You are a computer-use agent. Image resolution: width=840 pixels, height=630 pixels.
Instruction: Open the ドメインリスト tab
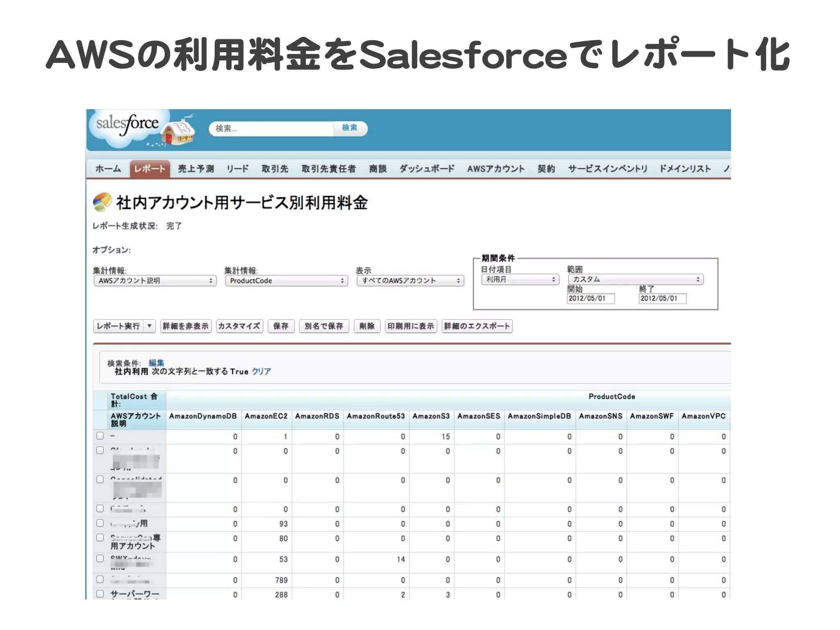pyautogui.click(x=685, y=169)
